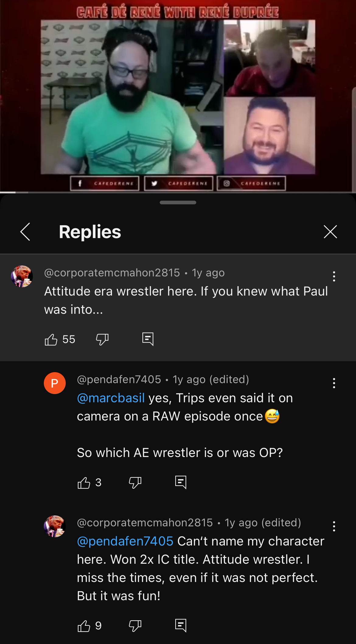Open options menu for the last reply
The image size is (356, 644).
(x=334, y=526)
